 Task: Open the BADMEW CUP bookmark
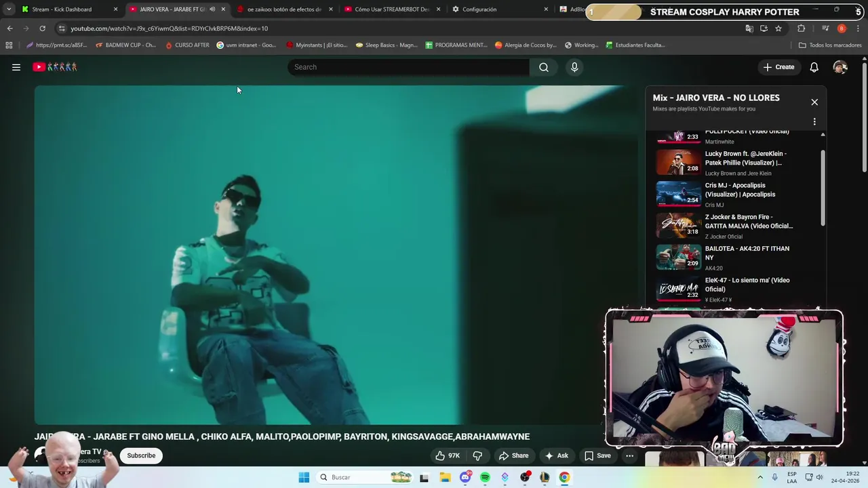(125, 45)
